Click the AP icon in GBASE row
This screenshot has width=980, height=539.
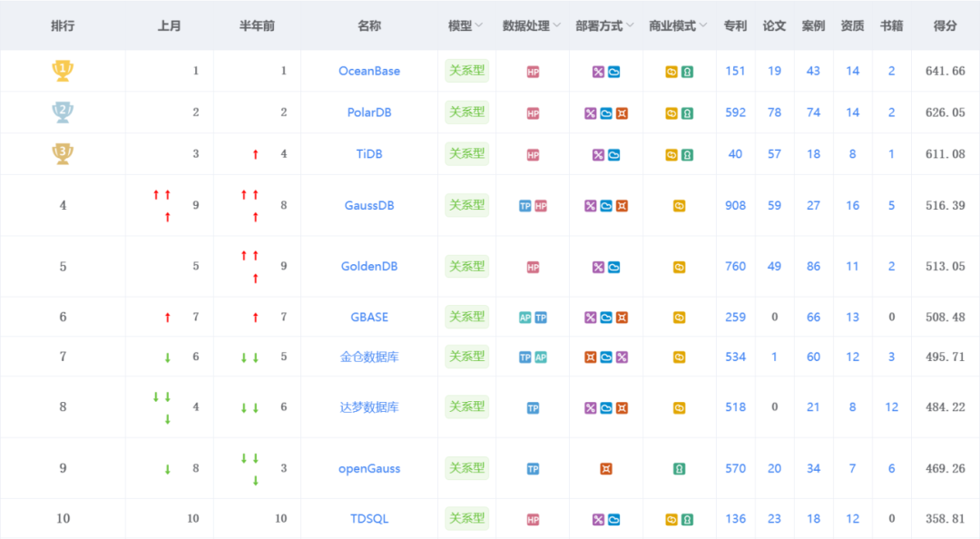point(525,318)
